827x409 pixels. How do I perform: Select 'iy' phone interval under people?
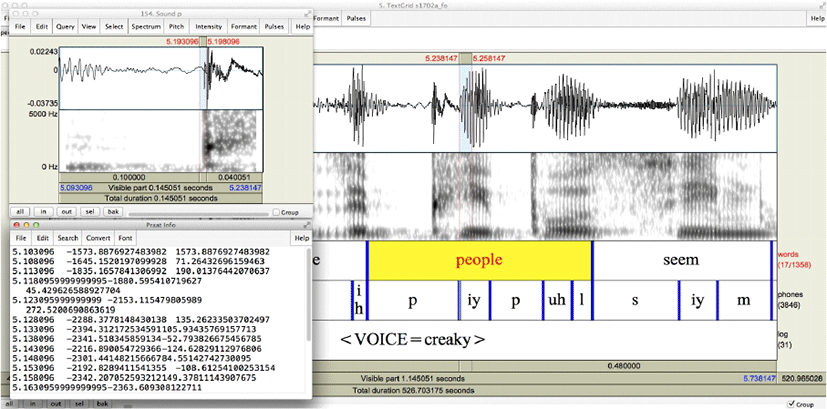[x=475, y=300]
